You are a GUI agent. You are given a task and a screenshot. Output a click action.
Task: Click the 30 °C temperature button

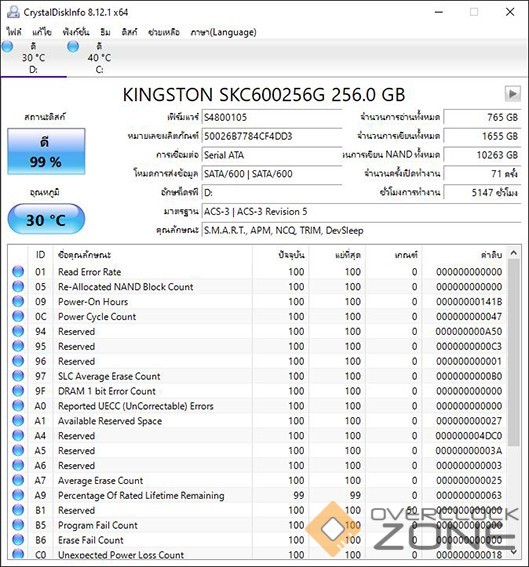pos(46,219)
